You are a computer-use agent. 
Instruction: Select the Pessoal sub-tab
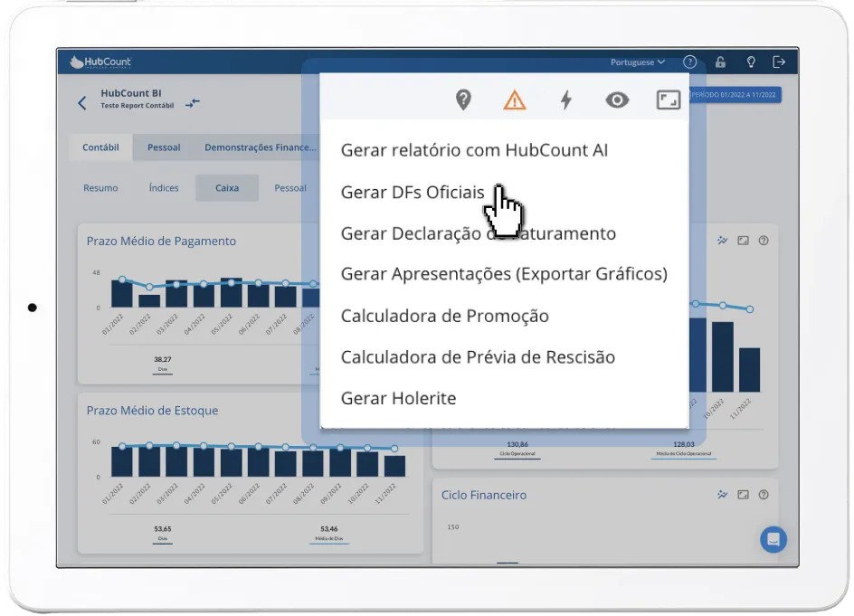[290, 188]
